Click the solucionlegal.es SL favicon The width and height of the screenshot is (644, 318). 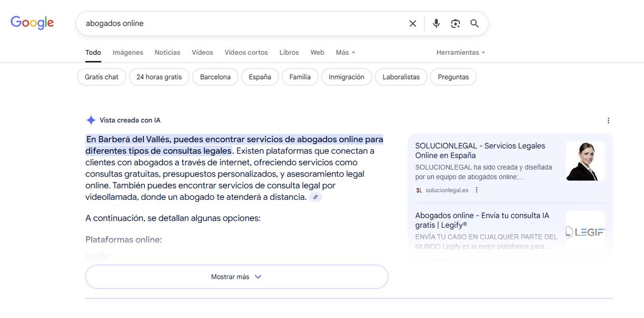(419, 190)
